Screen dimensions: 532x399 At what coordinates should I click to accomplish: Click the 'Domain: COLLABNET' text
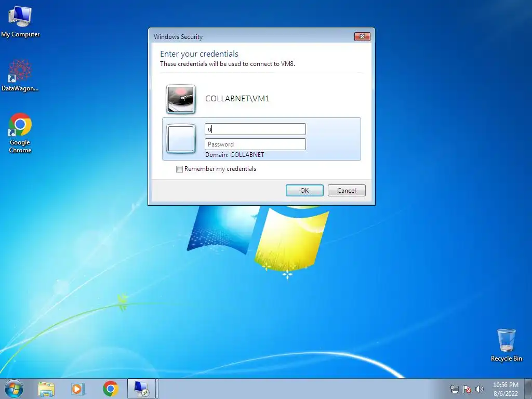tap(234, 155)
